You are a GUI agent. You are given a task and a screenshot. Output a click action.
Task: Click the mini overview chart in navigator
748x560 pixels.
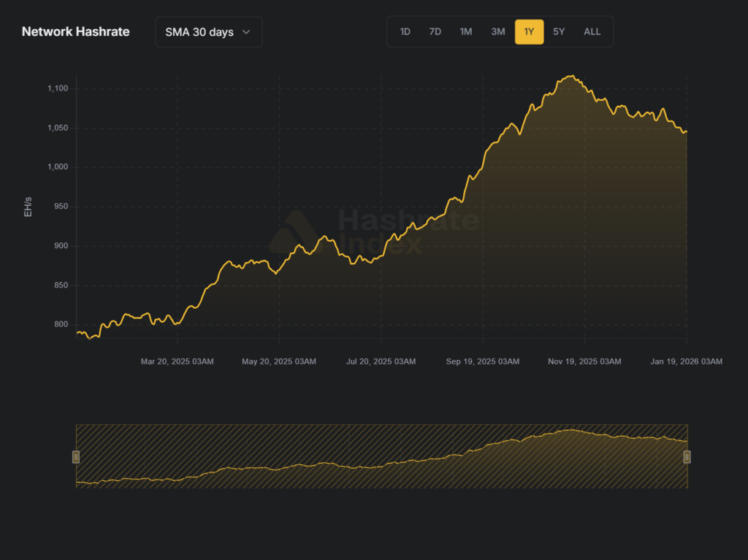point(380,456)
